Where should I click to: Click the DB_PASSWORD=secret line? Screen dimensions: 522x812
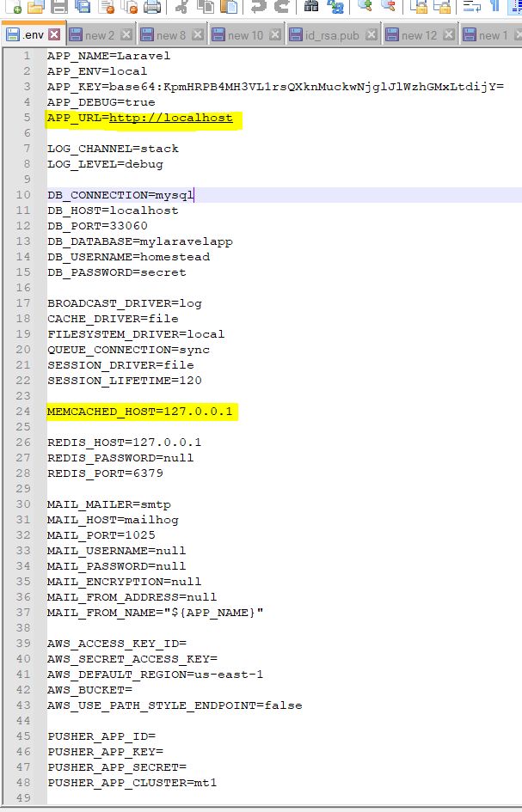(x=116, y=272)
